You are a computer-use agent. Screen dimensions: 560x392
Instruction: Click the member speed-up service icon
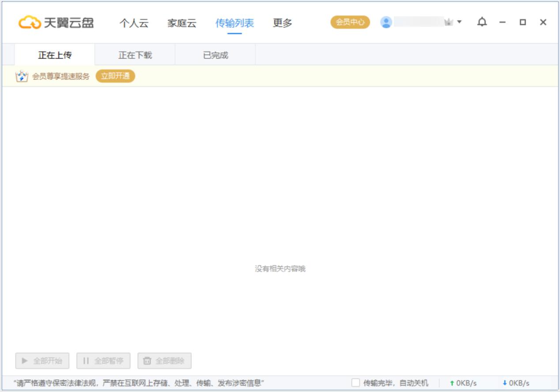pyautogui.click(x=22, y=76)
